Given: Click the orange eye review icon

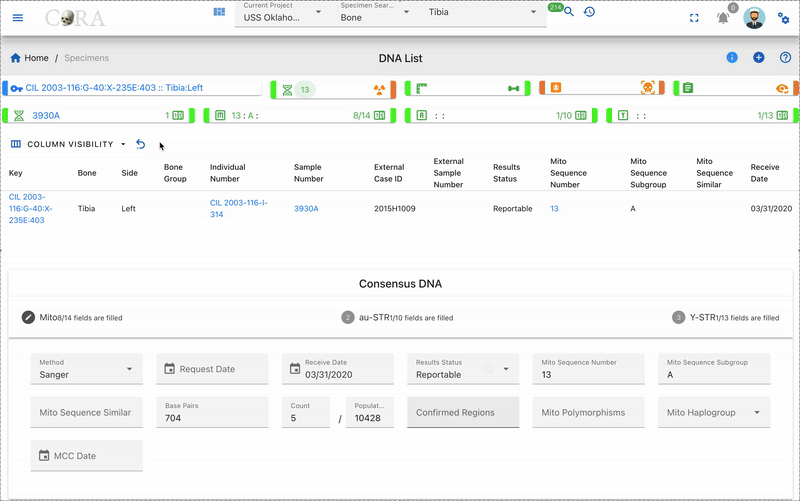Looking at the screenshot, I should tap(782, 89).
